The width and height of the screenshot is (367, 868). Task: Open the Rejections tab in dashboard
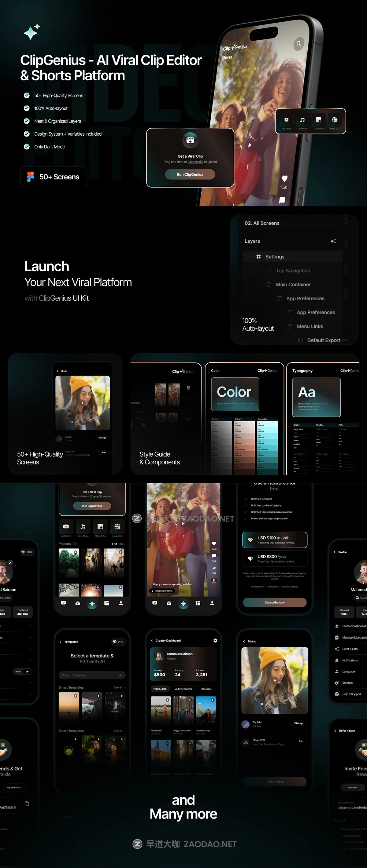[x=206, y=689]
